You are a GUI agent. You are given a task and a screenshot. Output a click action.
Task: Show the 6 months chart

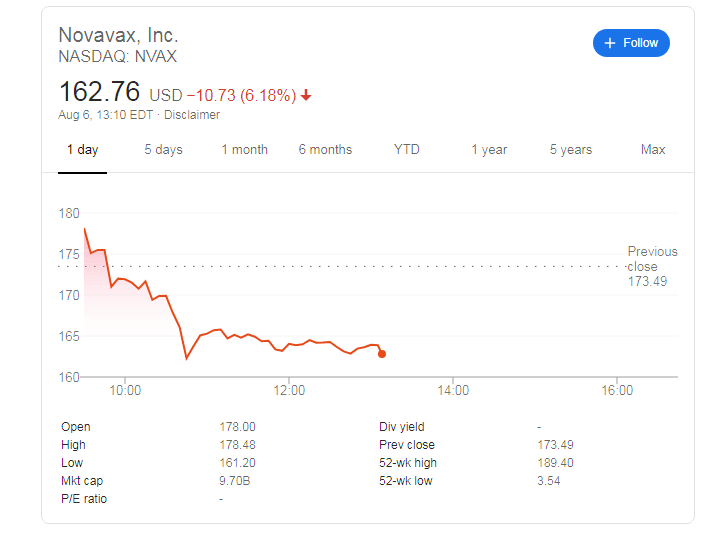pyautogui.click(x=325, y=150)
